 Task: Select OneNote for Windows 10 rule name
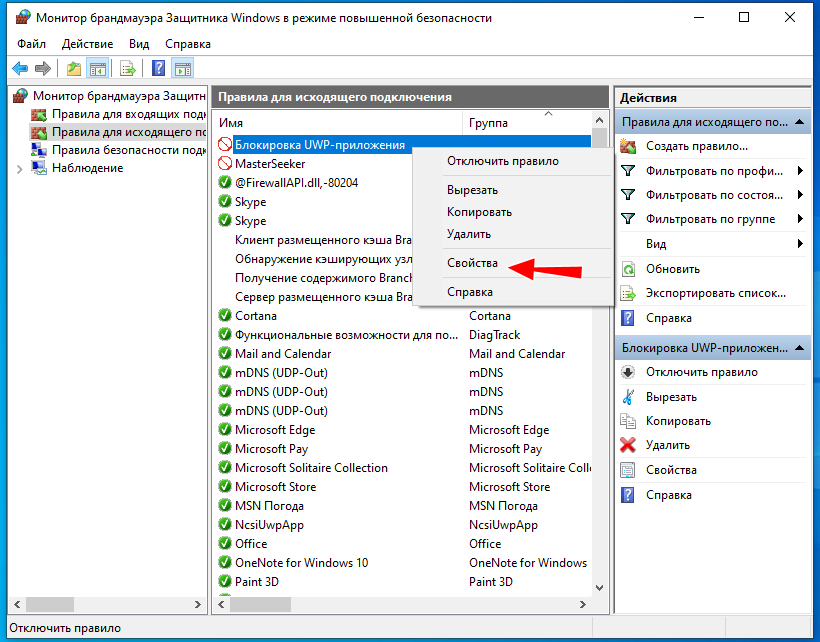tap(302, 563)
